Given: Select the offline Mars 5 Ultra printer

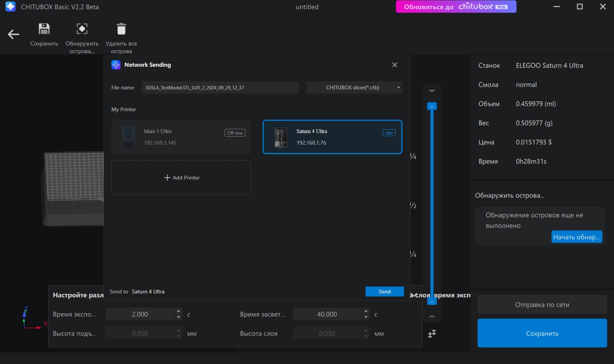Looking at the screenshot, I should 181,137.
